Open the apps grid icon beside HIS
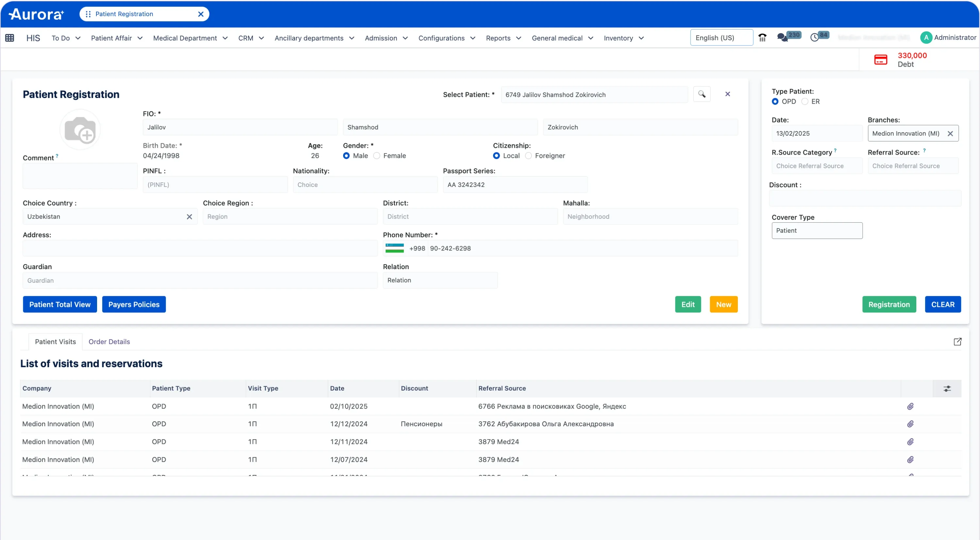 [x=10, y=38]
